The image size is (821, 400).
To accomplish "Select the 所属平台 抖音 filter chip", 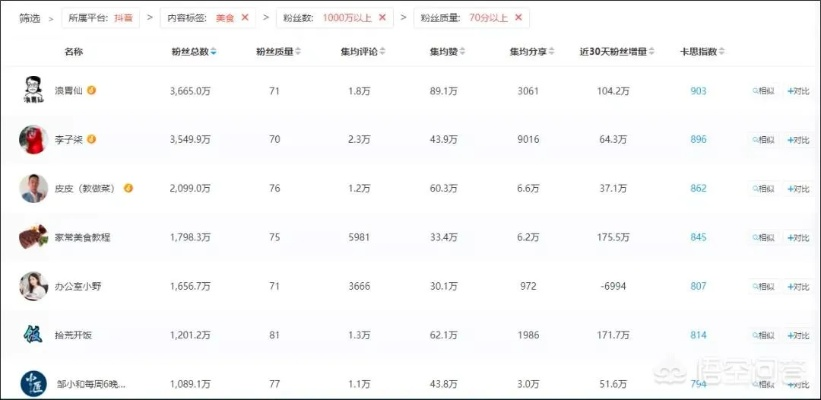I will (101, 18).
